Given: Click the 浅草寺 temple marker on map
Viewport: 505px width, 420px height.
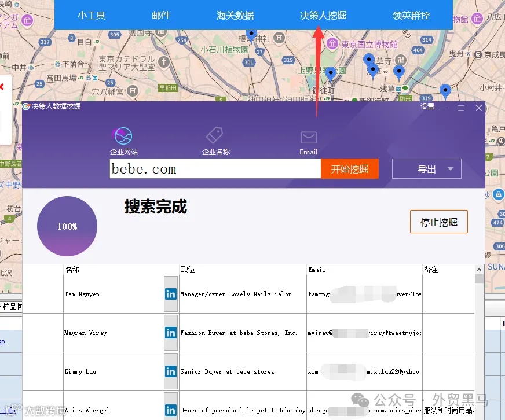Looking at the screenshot, I should (400, 60).
